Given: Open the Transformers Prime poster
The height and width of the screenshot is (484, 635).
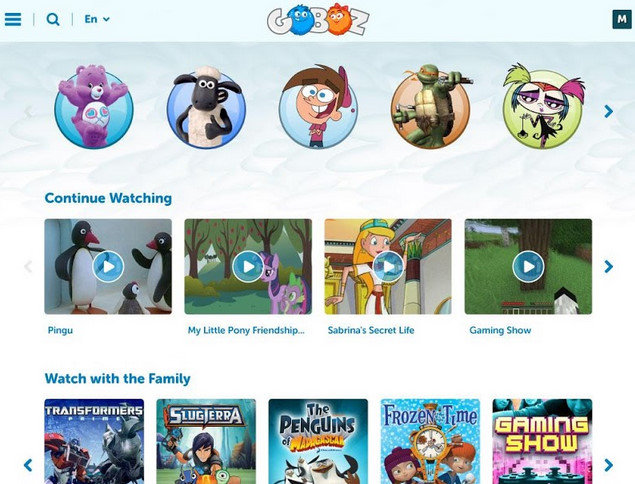Looking at the screenshot, I should pos(94,441).
